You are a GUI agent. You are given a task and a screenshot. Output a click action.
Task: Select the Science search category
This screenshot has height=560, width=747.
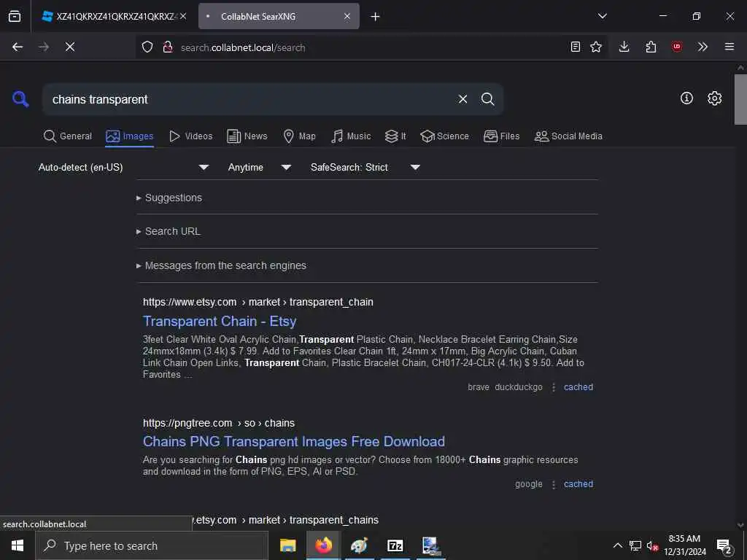point(444,136)
